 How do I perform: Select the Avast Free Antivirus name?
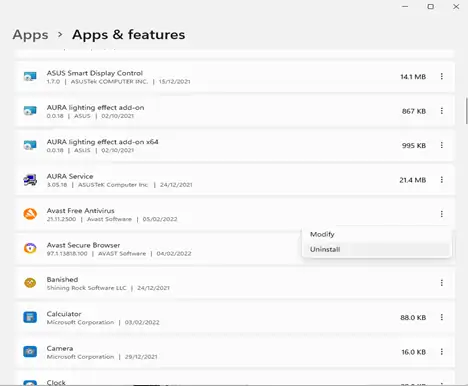point(81,211)
